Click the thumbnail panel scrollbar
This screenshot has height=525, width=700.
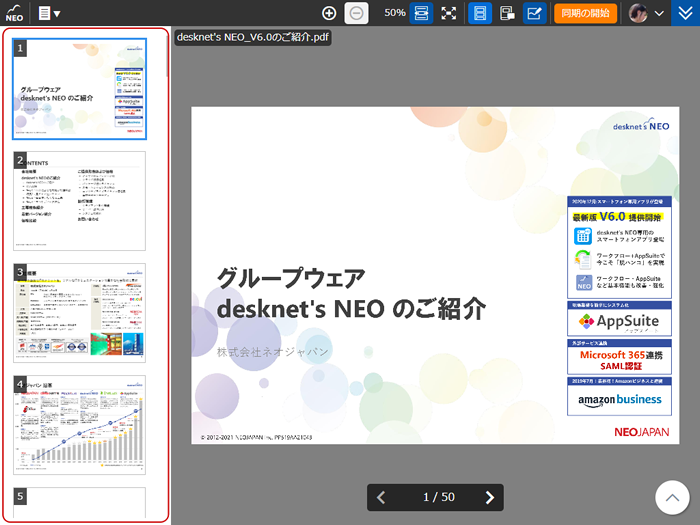(x=167, y=56)
